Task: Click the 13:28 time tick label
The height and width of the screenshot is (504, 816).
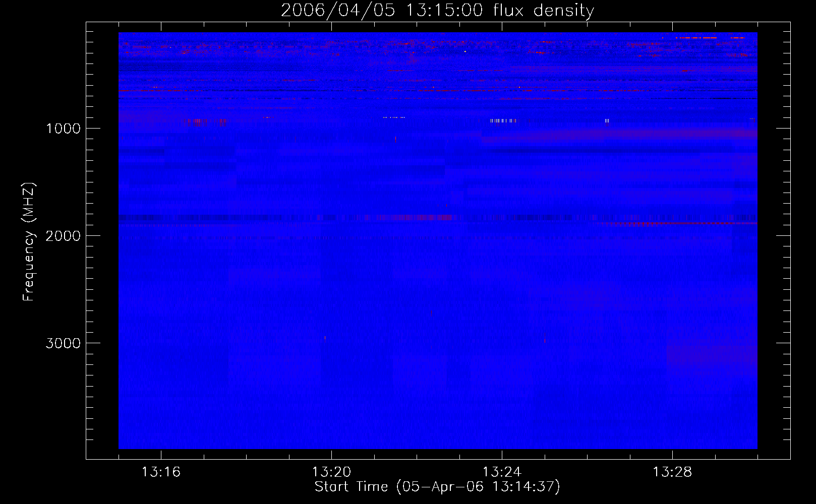Action: tap(672, 472)
